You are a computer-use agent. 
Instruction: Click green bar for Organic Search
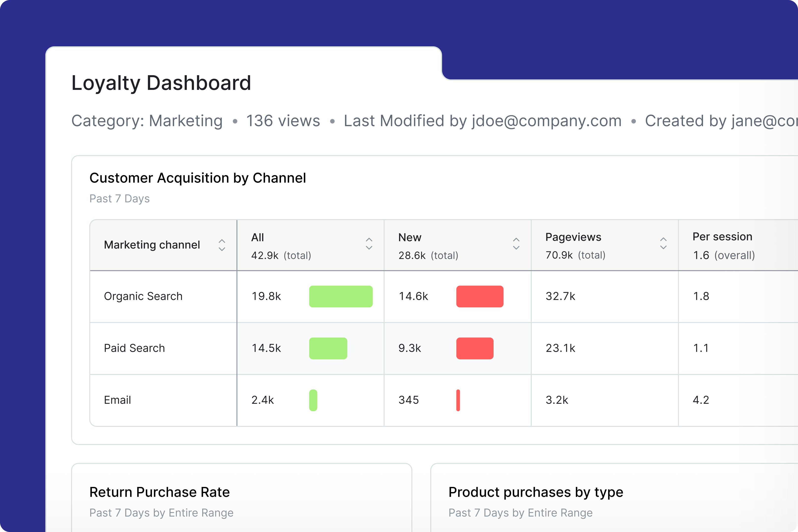point(341,297)
